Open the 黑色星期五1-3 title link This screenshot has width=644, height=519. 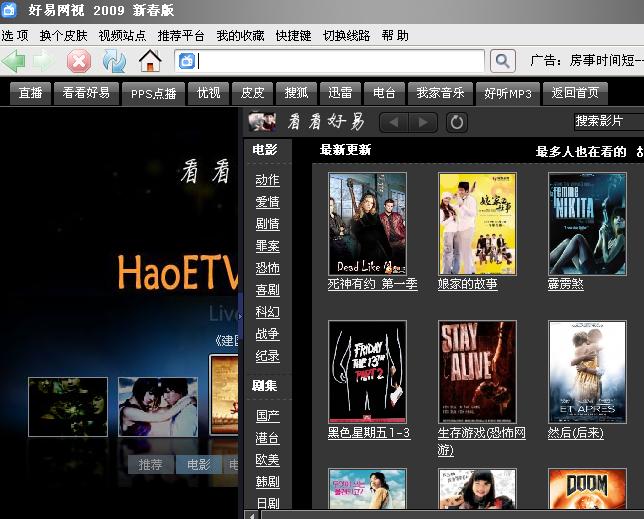[x=369, y=432]
